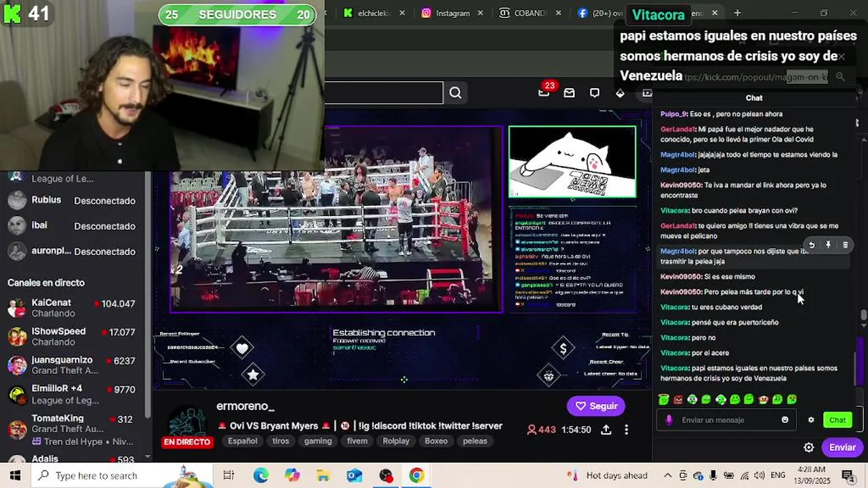
Task: Click the search magnifier icon on Kick
Action: pyautogui.click(x=455, y=93)
